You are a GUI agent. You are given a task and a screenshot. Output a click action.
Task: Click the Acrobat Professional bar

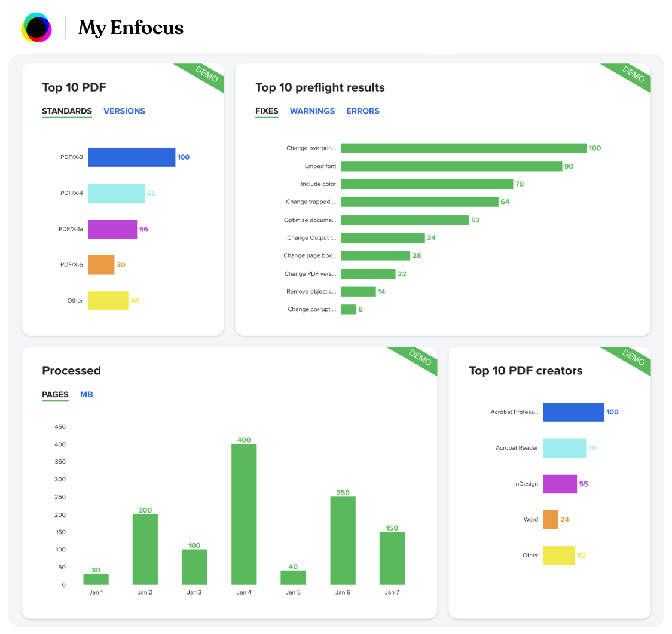[x=573, y=412]
